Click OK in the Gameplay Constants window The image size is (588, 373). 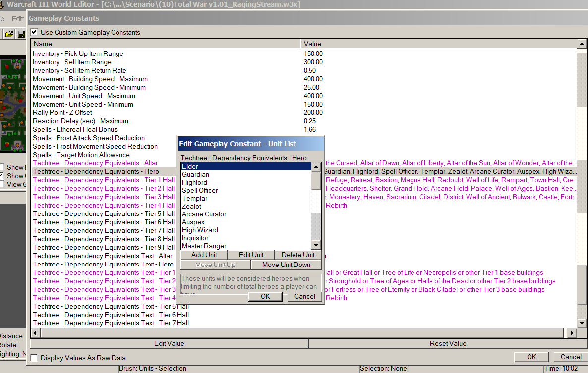tap(531, 357)
